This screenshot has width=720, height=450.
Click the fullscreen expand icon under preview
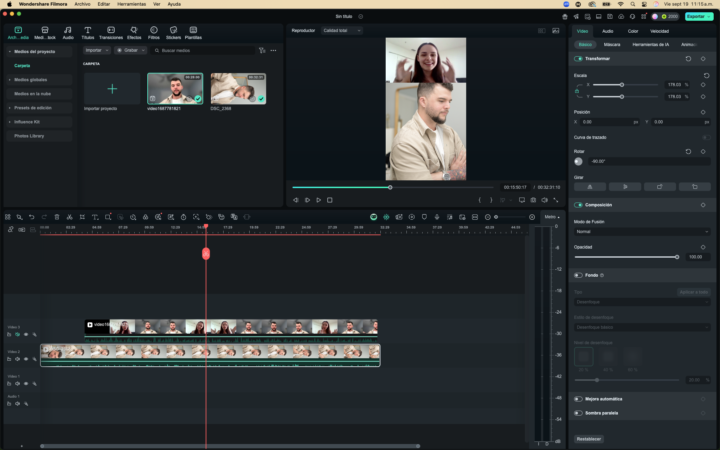click(x=556, y=200)
